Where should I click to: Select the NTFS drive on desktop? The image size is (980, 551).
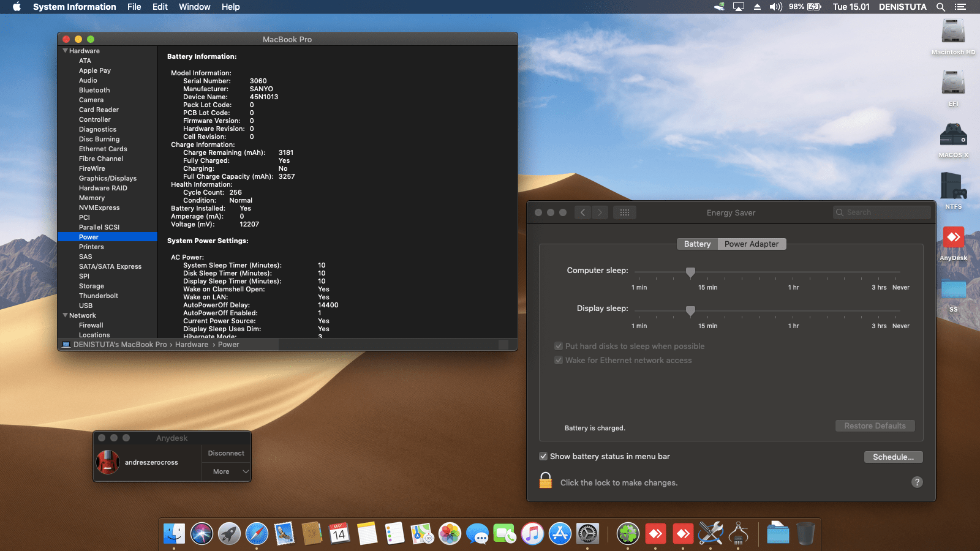(x=953, y=191)
